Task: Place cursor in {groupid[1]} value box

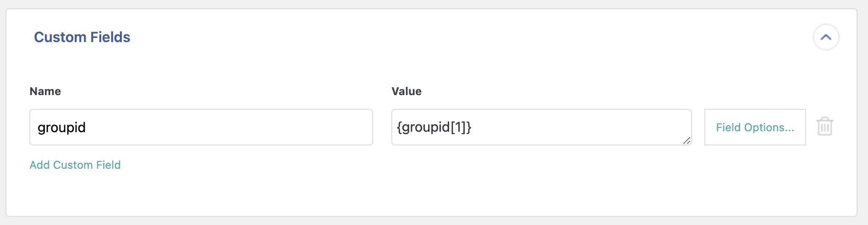Action: (x=541, y=127)
